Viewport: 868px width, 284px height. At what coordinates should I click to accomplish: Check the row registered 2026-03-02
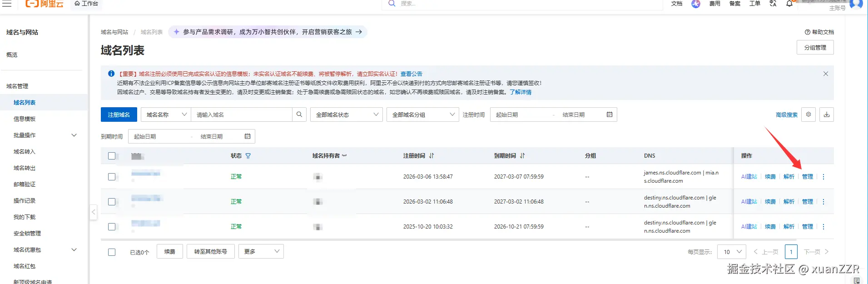click(112, 202)
